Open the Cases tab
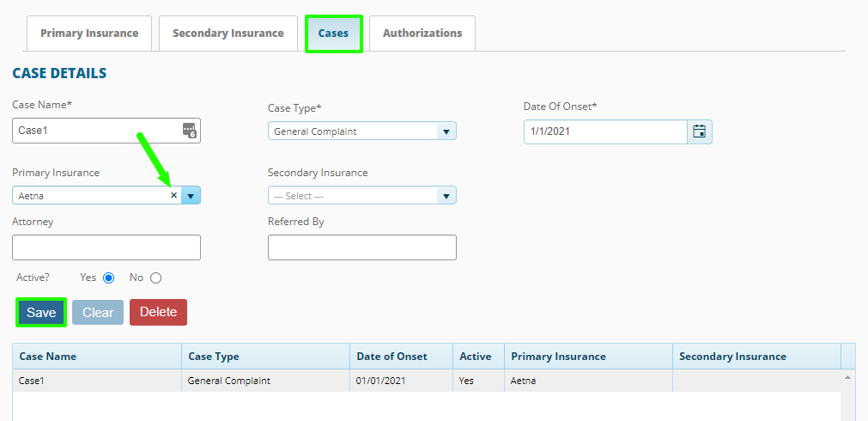Screen dimensions: 868x421 333,34
